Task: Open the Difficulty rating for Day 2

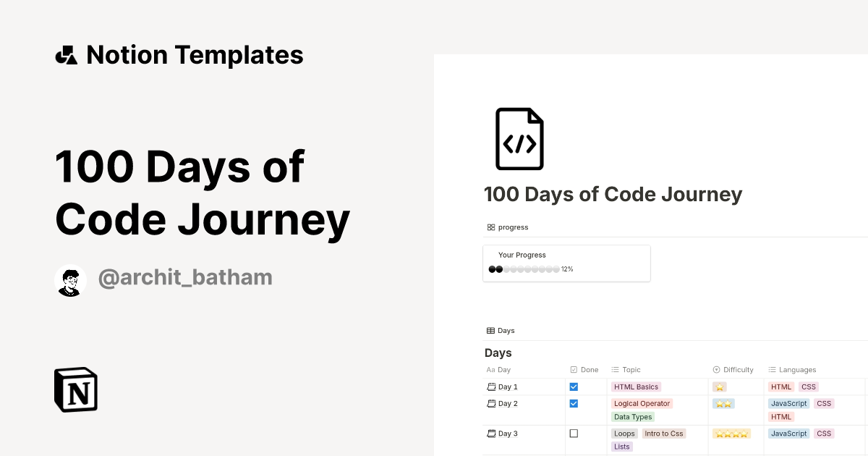Action: (723, 403)
